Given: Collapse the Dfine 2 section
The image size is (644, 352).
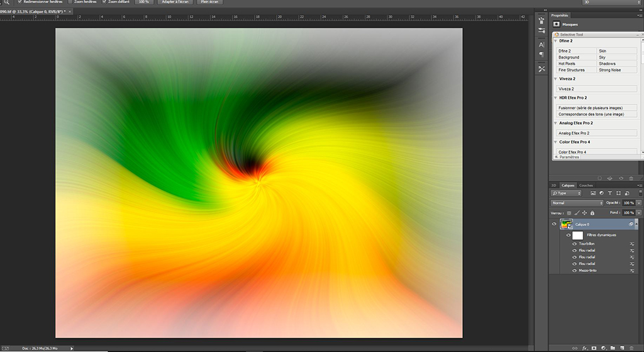Looking at the screenshot, I should [x=556, y=41].
